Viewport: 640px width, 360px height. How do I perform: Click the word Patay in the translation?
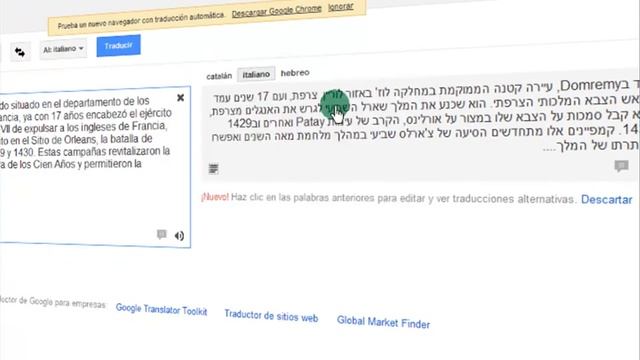[x=310, y=122]
